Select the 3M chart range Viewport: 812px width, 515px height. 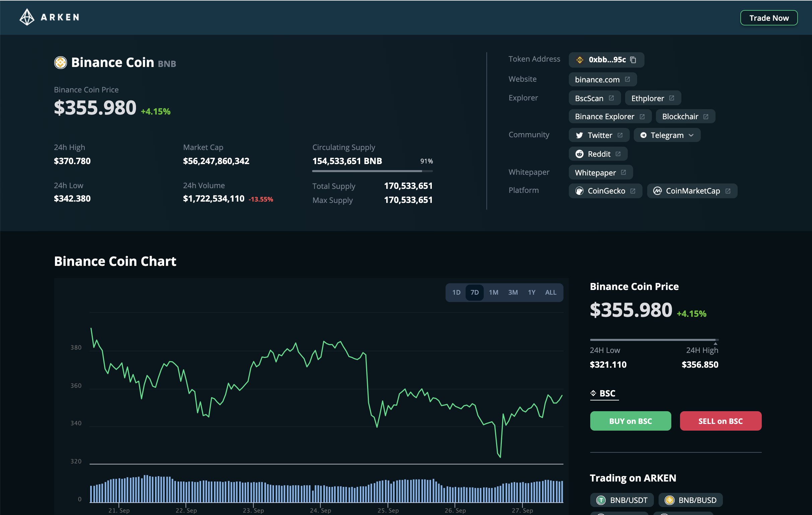[513, 293]
